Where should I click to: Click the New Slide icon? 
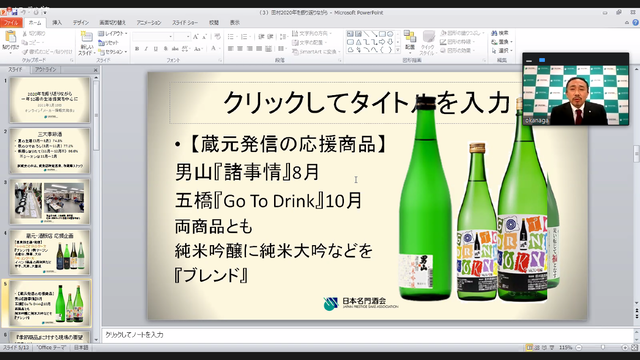pyautogui.click(x=86, y=38)
